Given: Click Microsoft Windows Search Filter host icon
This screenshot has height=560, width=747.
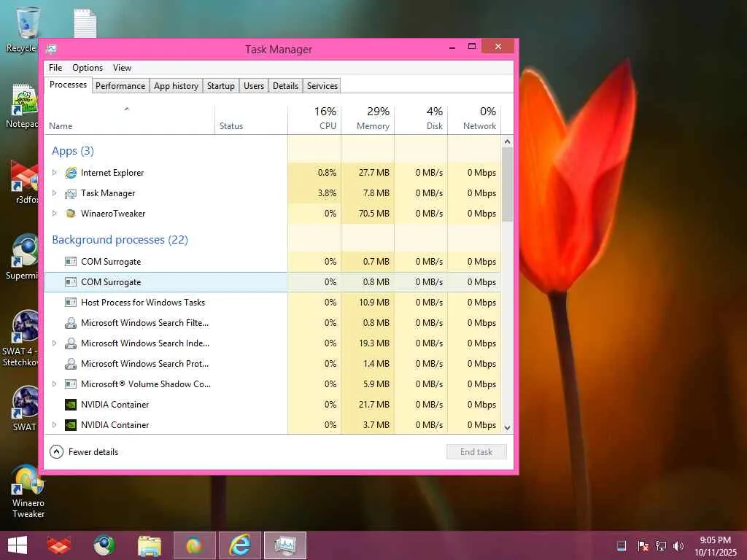Looking at the screenshot, I should tap(71, 323).
